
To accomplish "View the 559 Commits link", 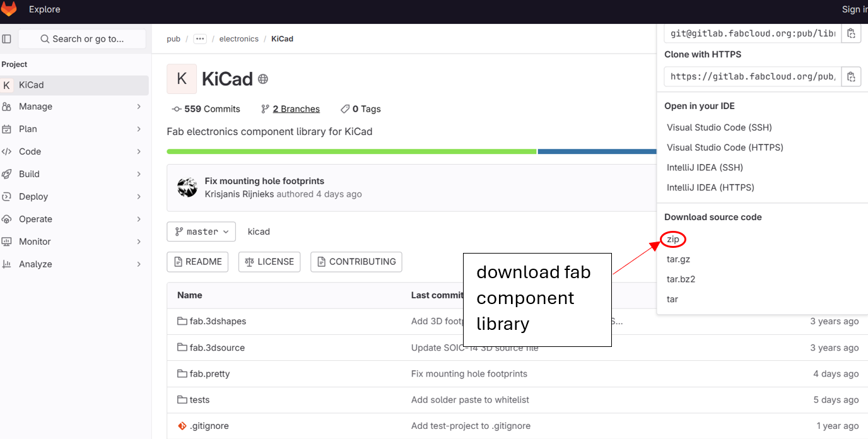I will [x=206, y=109].
